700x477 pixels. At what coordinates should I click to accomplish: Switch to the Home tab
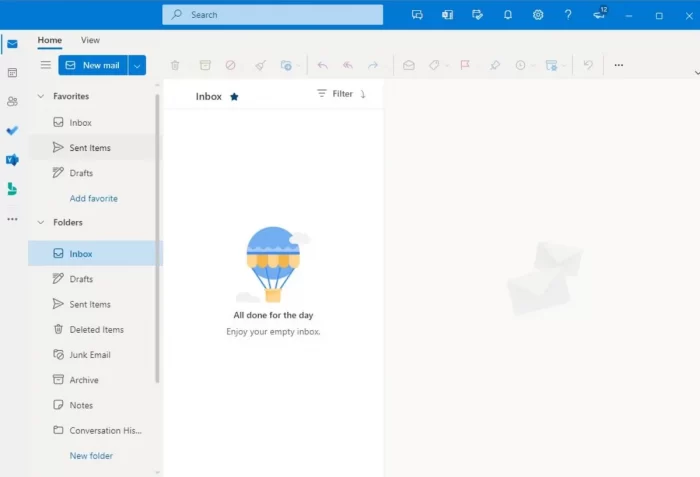point(50,40)
